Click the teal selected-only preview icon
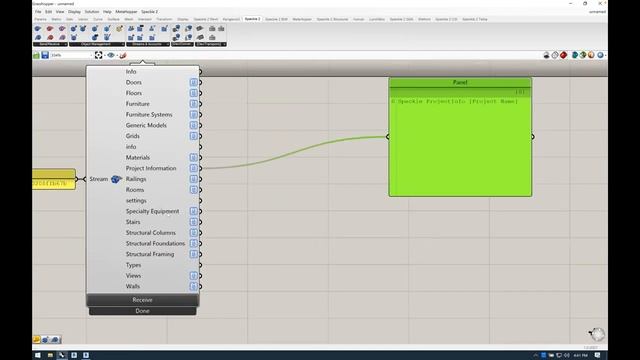This screenshot has width=640, height=360. click(575, 55)
